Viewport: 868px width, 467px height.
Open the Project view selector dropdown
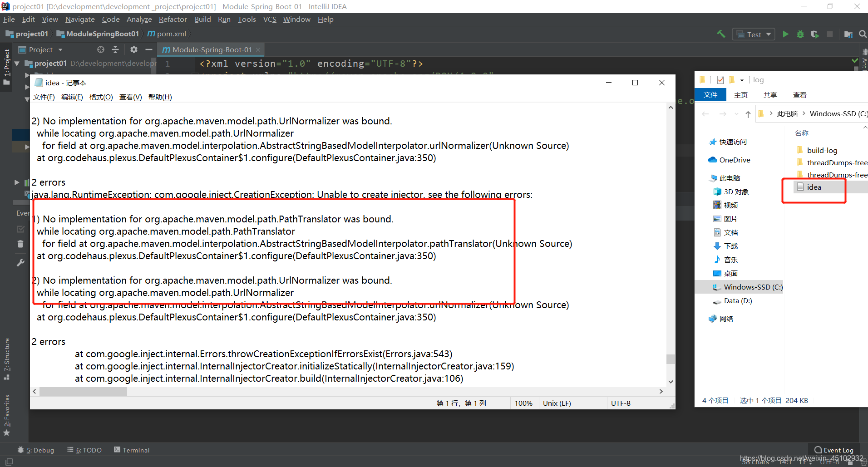[40, 49]
